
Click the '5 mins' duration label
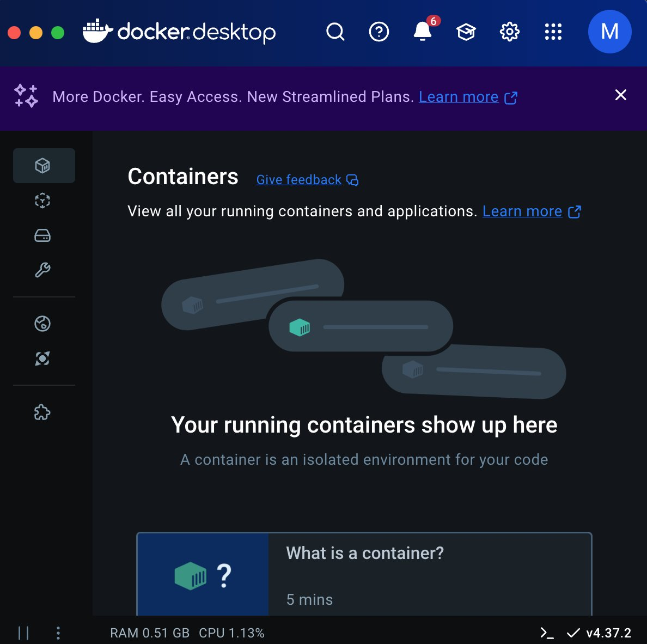pos(309,599)
